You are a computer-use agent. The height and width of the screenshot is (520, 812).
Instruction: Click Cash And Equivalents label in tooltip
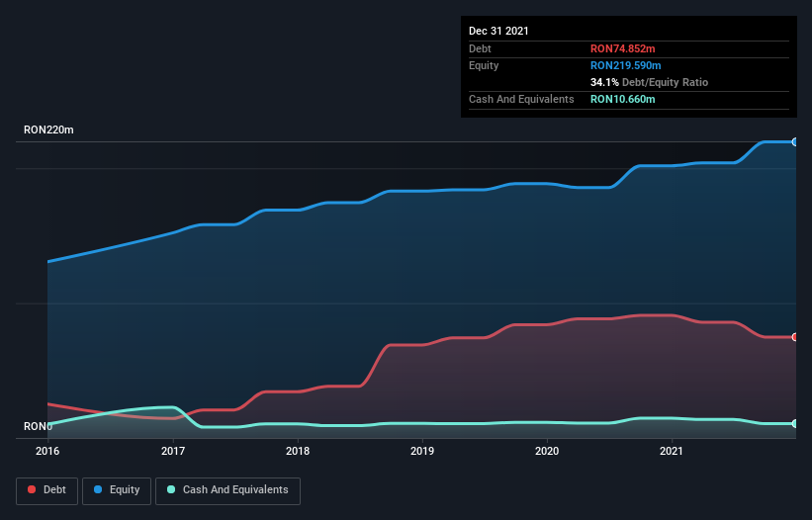pyautogui.click(x=521, y=99)
